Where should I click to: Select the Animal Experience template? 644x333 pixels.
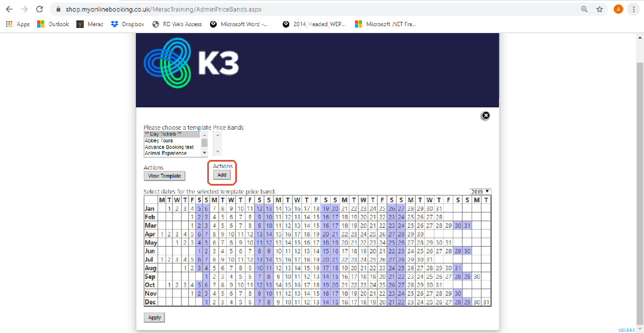point(172,153)
